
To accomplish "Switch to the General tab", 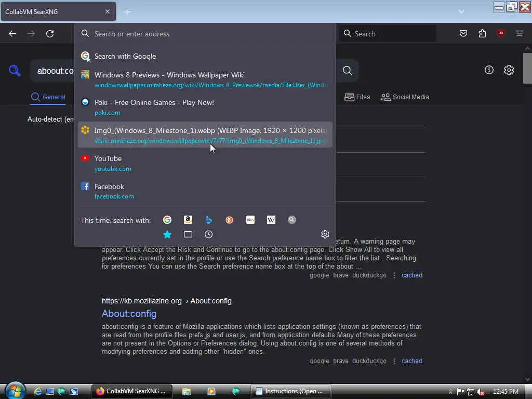I will pyautogui.click(x=48, y=97).
